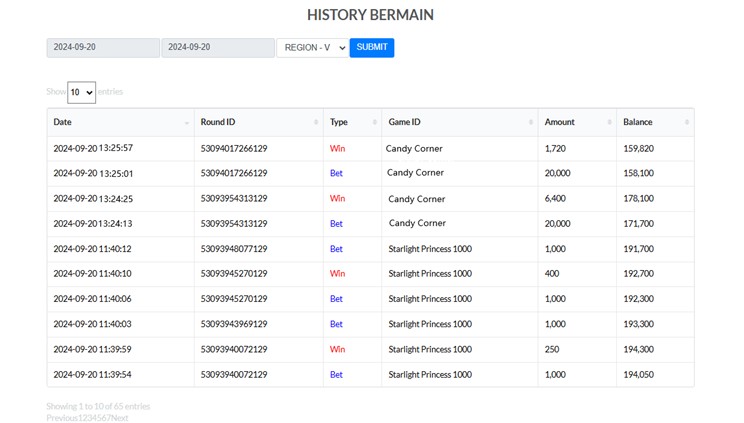Click amount 20,000 in 13:25:01 row
The height and width of the screenshot is (423, 744).
pos(558,173)
